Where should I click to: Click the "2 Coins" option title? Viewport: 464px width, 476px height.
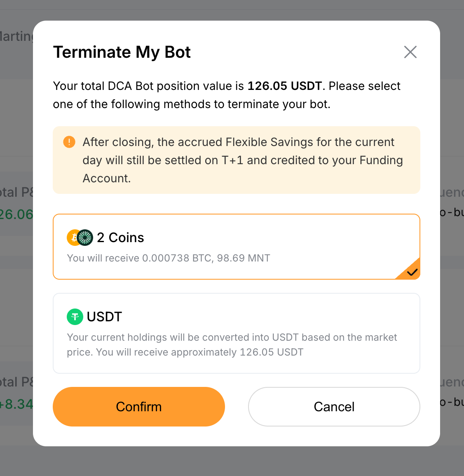120,238
